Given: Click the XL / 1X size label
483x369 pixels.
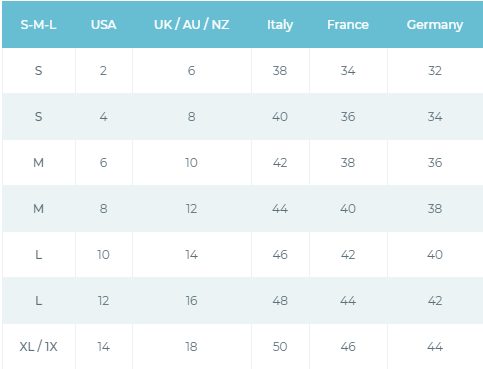Looking at the screenshot, I should point(38,347).
